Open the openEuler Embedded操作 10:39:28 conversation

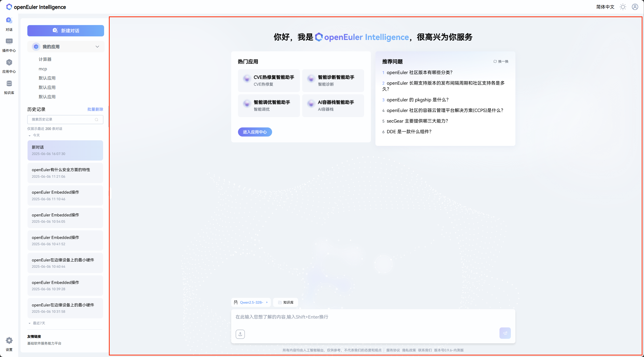click(x=65, y=285)
